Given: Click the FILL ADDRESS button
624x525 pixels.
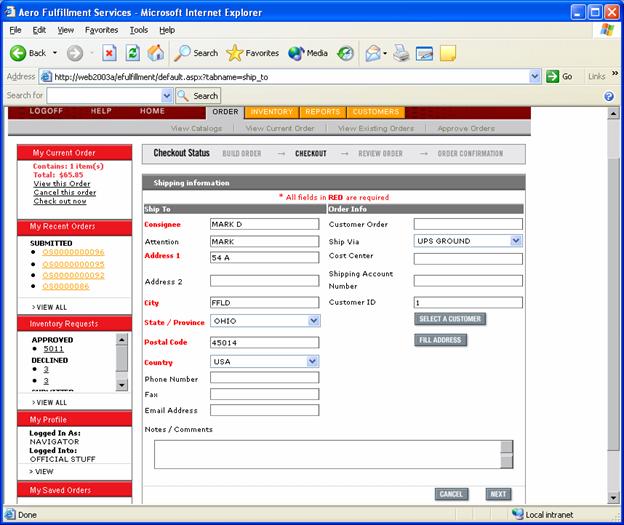Looking at the screenshot, I should point(440,340).
